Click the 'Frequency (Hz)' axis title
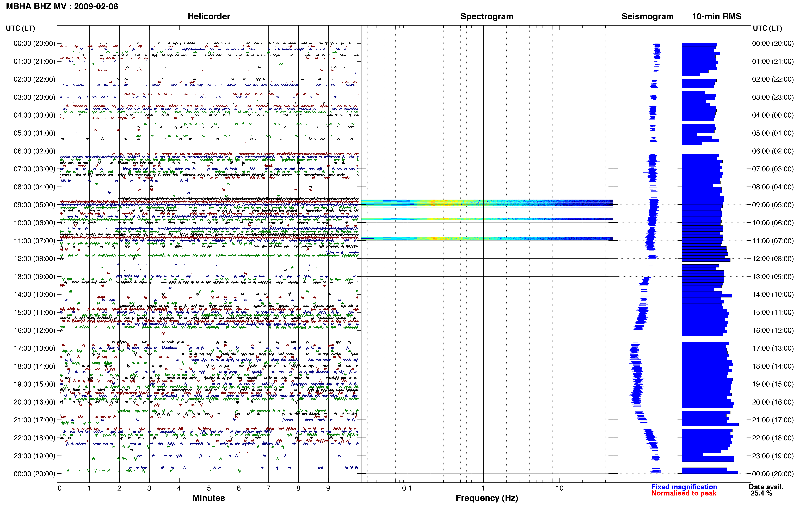 pyautogui.click(x=487, y=498)
